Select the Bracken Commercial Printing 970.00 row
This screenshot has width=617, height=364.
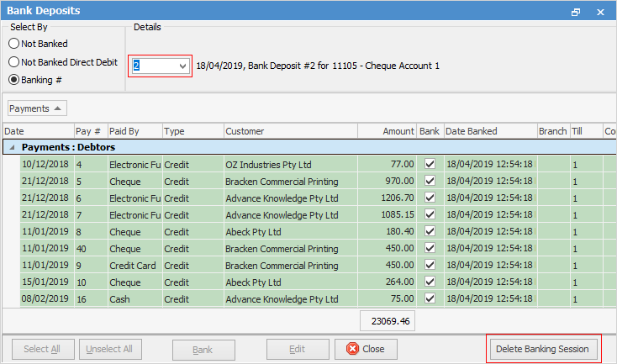[282, 182]
